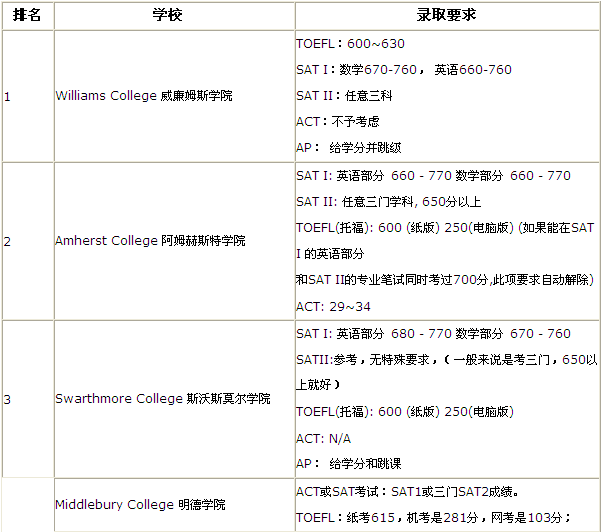Click the text I 的英语部分

(x=330, y=254)
